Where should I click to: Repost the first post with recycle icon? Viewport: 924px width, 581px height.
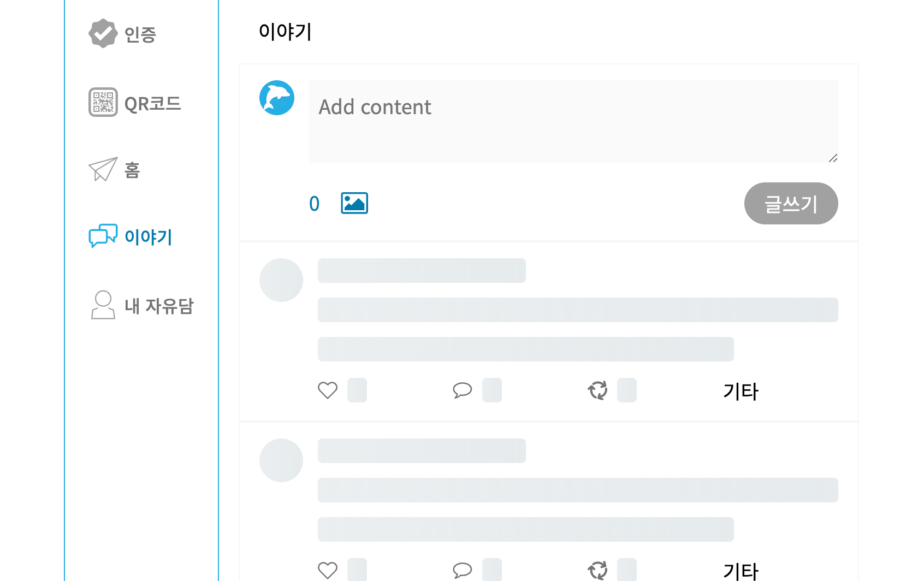click(x=597, y=390)
